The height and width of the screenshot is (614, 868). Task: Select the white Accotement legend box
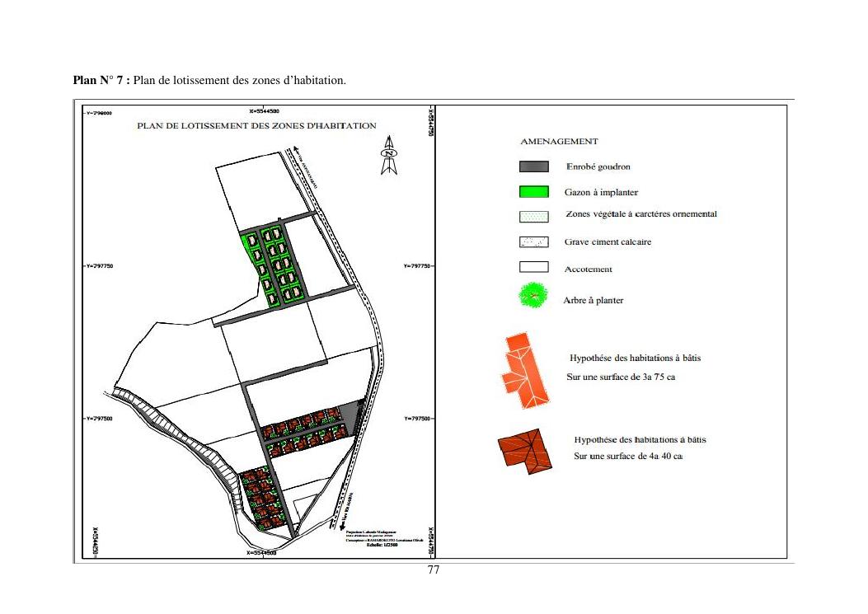click(533, 268)
